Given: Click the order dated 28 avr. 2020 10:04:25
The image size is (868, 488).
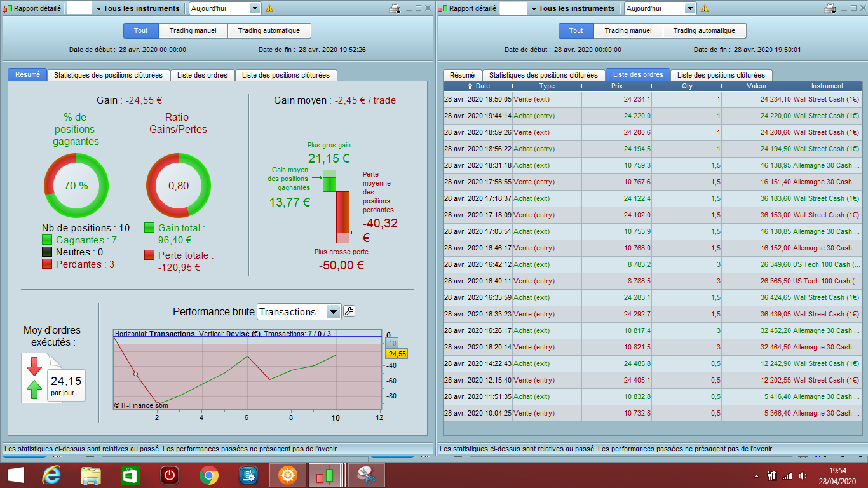Looking at the screenshot, I should 653,413.
